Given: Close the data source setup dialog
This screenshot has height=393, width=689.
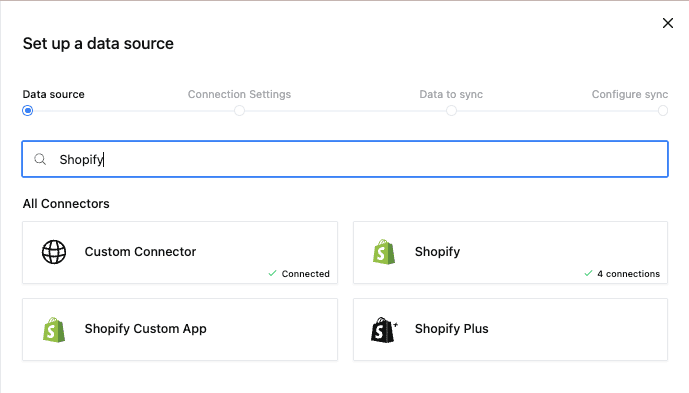Looking at the screenshot, I should tap(667, 23).
